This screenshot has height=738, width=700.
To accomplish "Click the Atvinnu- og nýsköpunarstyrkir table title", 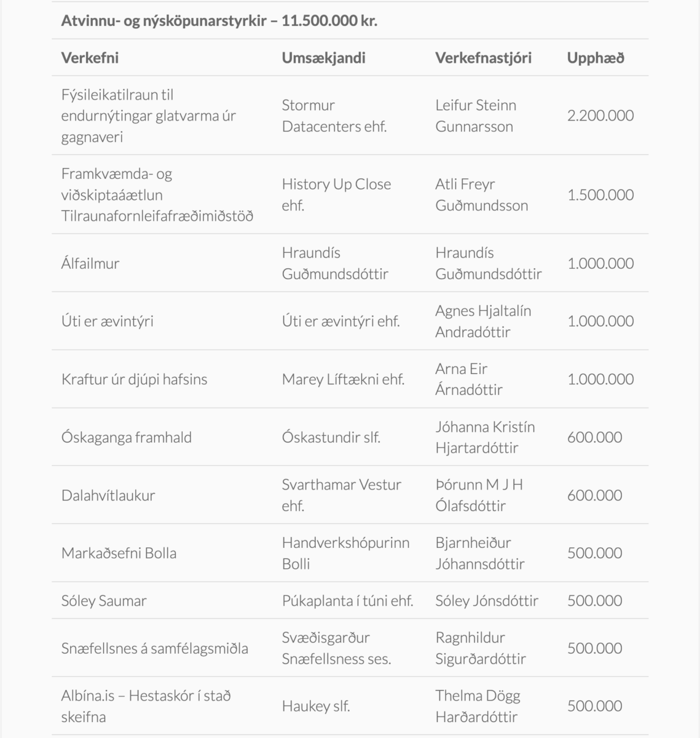I will click(x=219, y=21).
